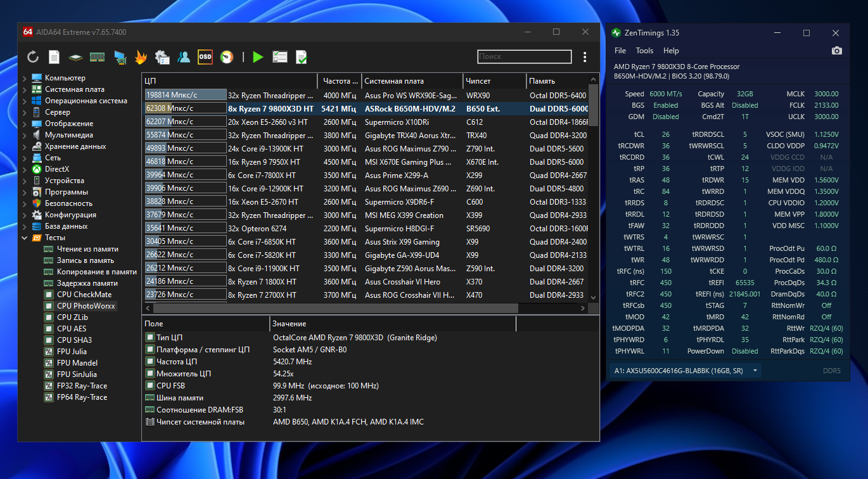
Task: Expand the Сеть tree node
Action: click(x=25, y=158)
